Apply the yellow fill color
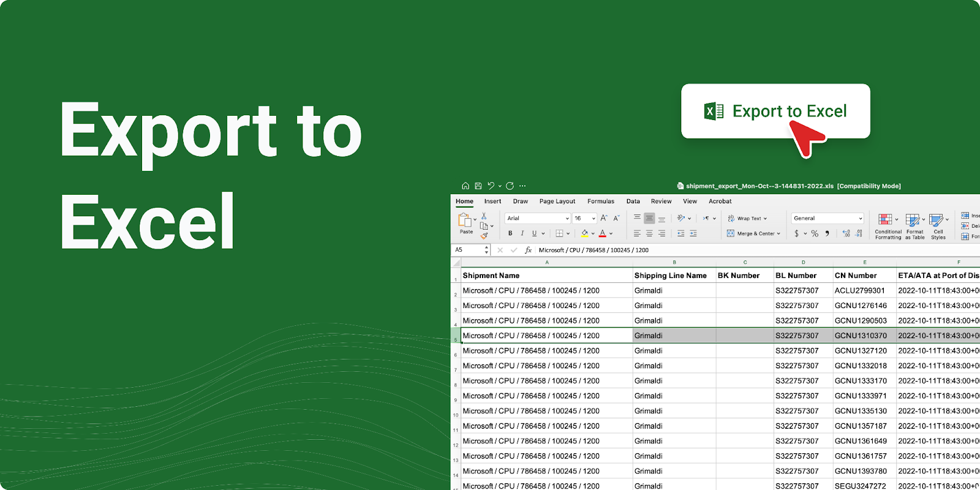The height and width of the screenshot is (490, 980). tap(584, 233)
